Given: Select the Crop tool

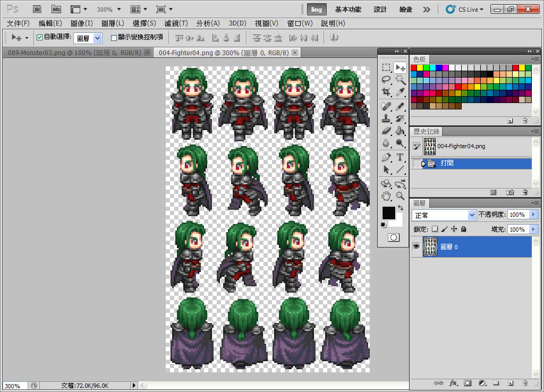Looking at the screenshot, I should pos(386,92).
